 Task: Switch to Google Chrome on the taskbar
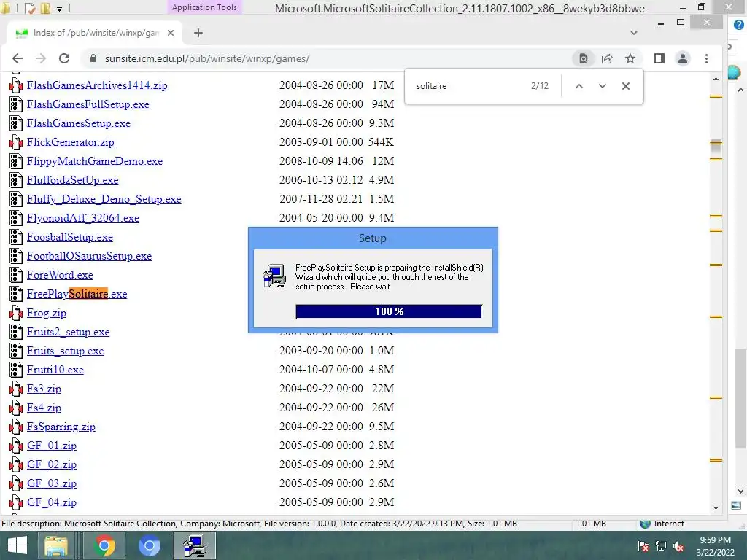click(x=104, y=545)
